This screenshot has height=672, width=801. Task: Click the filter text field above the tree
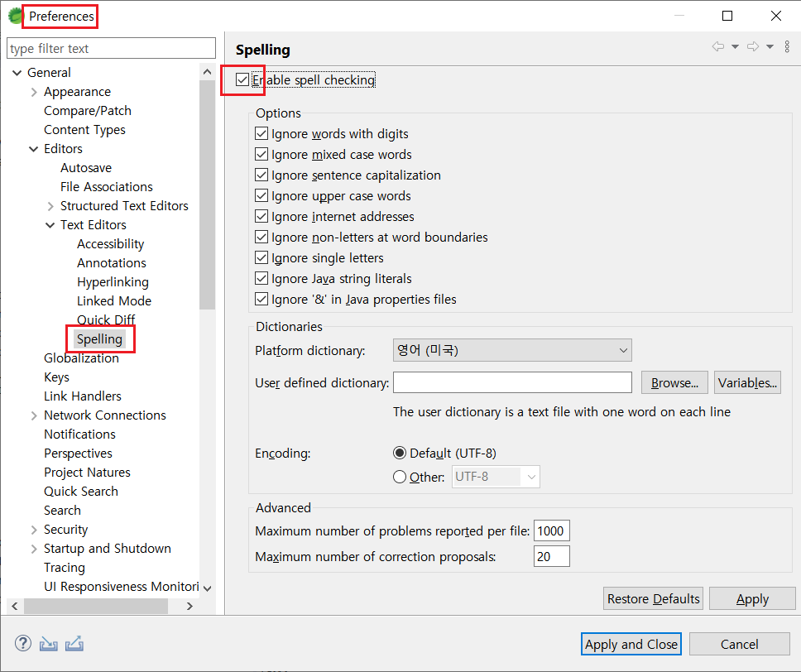[x=111, y=47]
